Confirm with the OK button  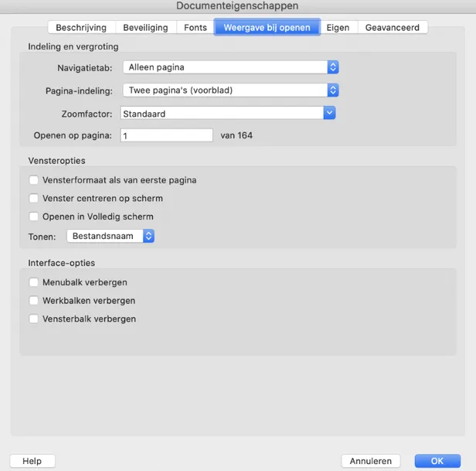click(x=437, y=461)
